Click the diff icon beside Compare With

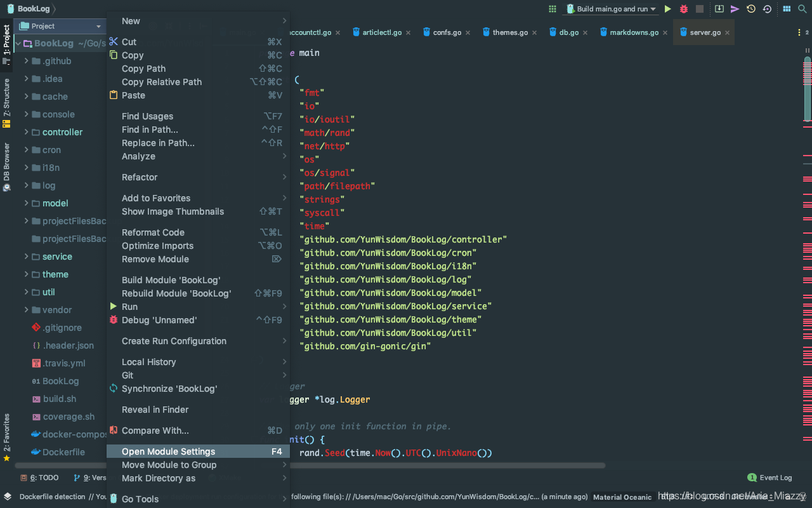pyautogui.click(x=114, y=431)
